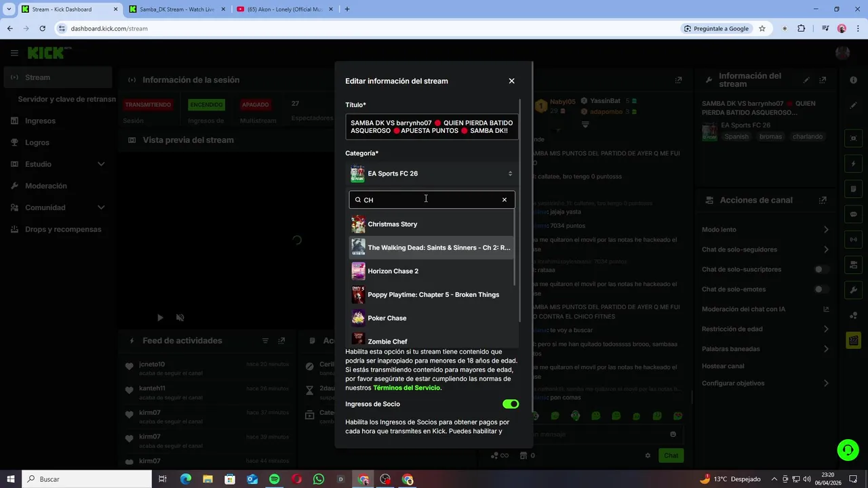Click the broadcast signal icon in the right rail
Image resolution: width=868 pixels, height=488 pixels.
pyautogui.click(x=854, y=239)
